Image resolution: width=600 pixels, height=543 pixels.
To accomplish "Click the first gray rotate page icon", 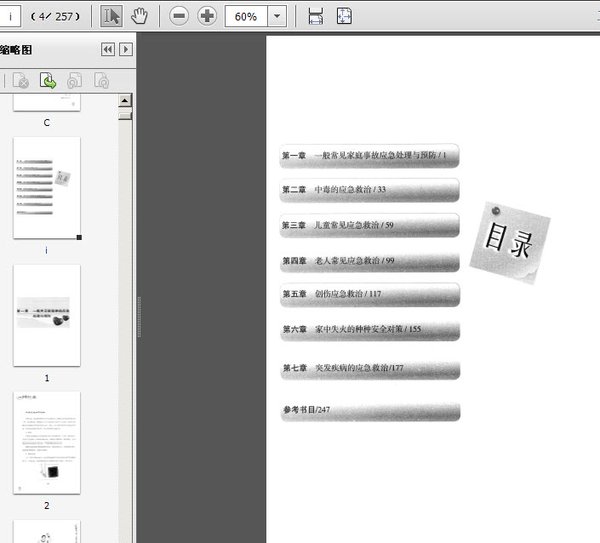I will point(74,80).
